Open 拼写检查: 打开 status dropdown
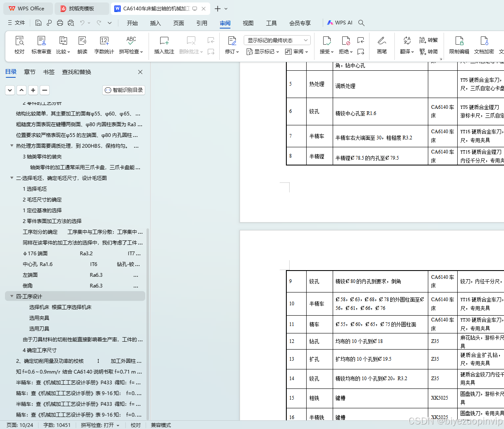 pyautogui.click(x=100, y=425)
